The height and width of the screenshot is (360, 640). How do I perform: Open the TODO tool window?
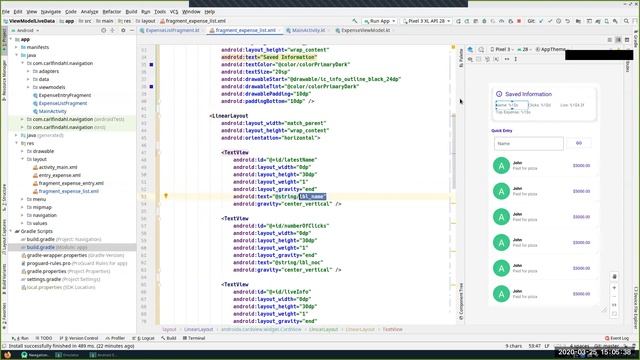(x=44, y=338)
